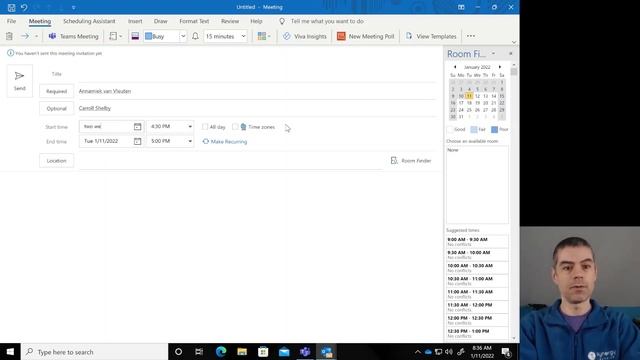Open Mail app from taskbar

pyautogui.click(x=284, y=351)
